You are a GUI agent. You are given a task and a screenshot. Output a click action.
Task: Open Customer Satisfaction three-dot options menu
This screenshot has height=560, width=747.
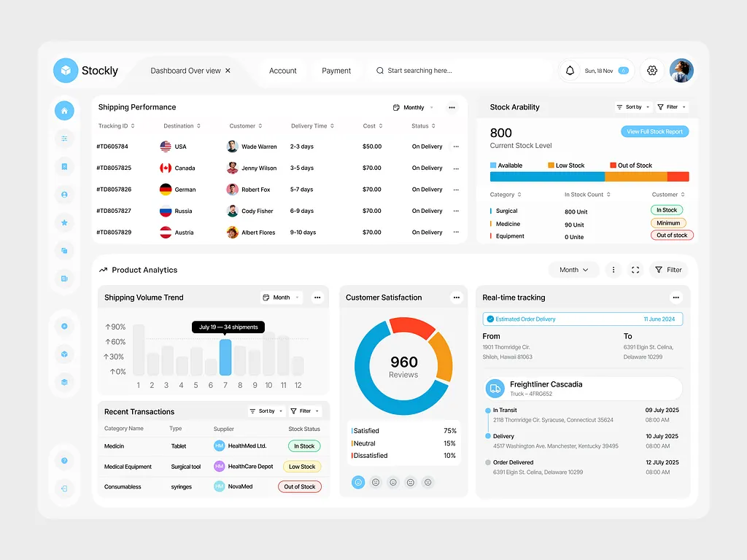click(x=456, y=297)
